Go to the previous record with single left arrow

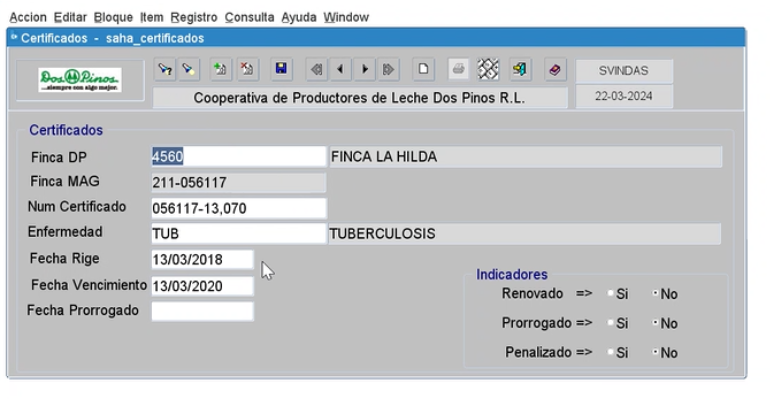(x=340, y=69)
